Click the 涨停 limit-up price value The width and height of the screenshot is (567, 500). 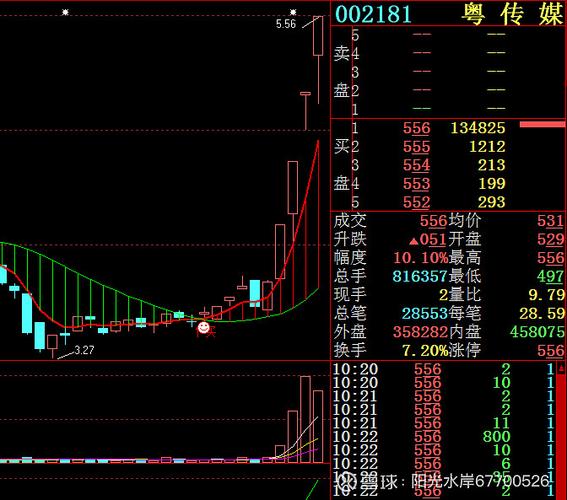(x=550, y=350)
